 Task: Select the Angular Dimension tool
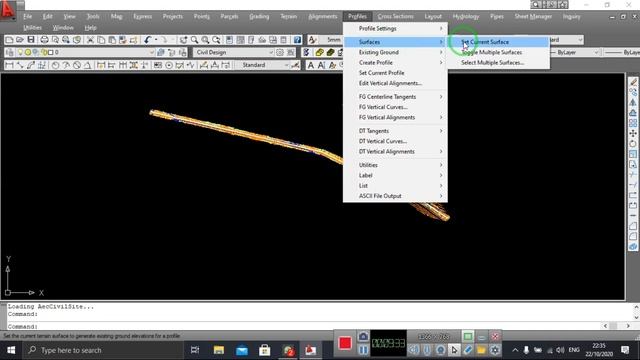(87, 65)
